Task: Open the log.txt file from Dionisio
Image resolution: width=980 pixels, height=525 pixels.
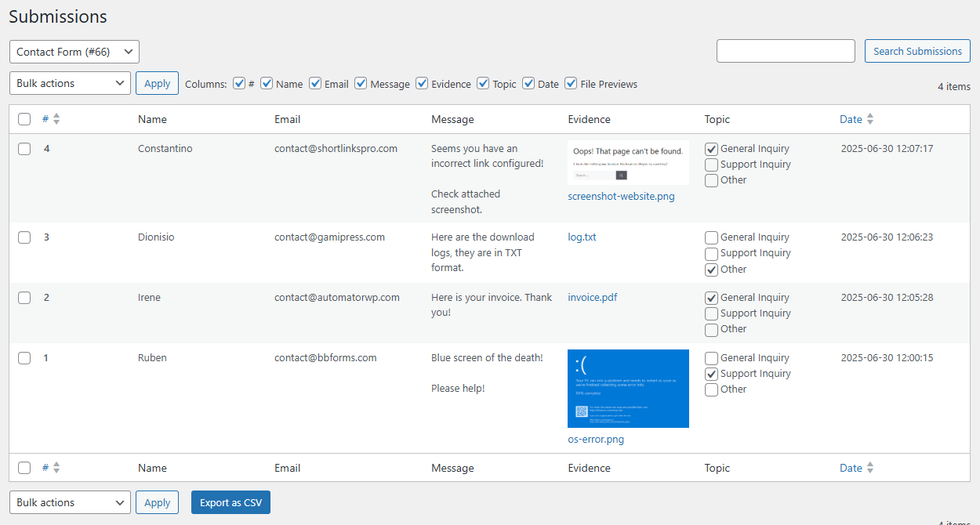Action: click(582, 237)
